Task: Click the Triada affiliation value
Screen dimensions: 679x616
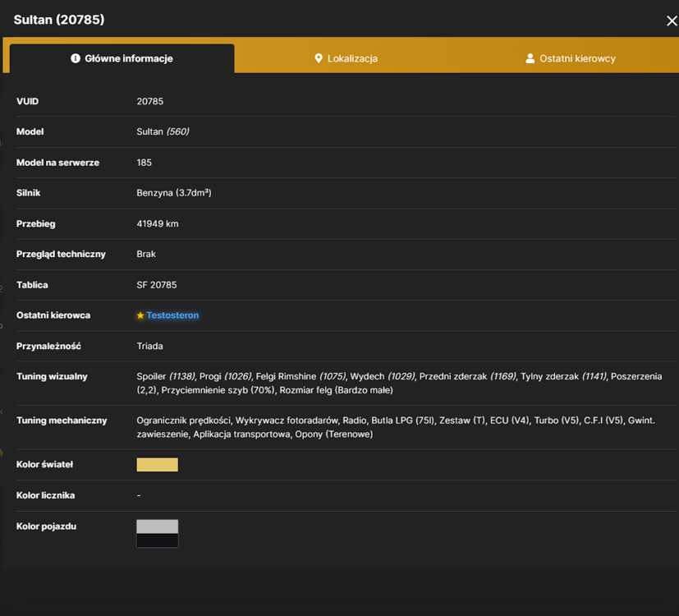Action: coord(149,346)
